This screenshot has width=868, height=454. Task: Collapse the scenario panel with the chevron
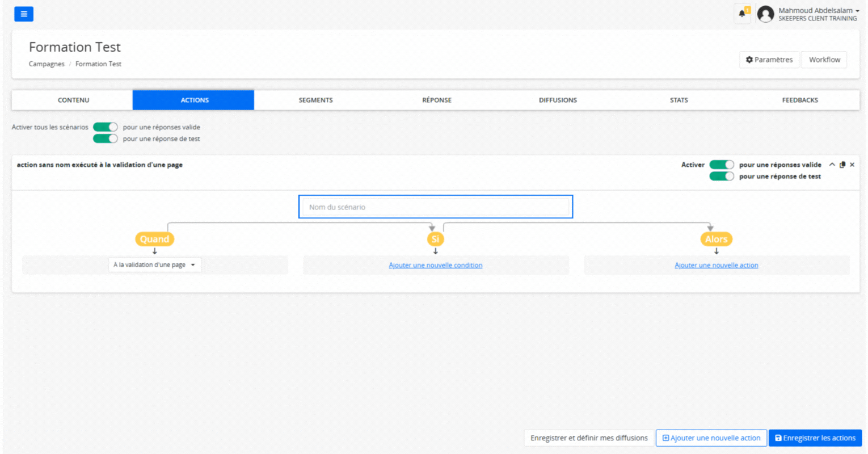point(832,165)
